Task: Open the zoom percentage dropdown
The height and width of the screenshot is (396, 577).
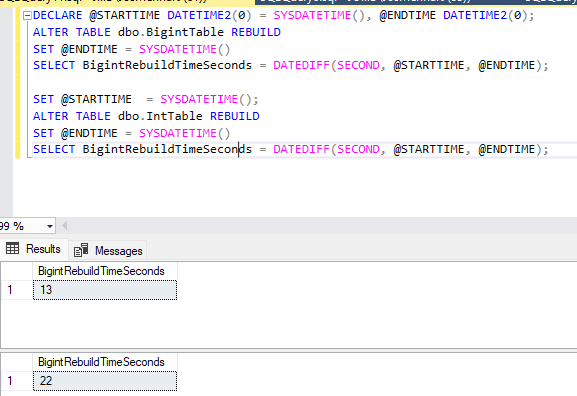Action: 50,226
